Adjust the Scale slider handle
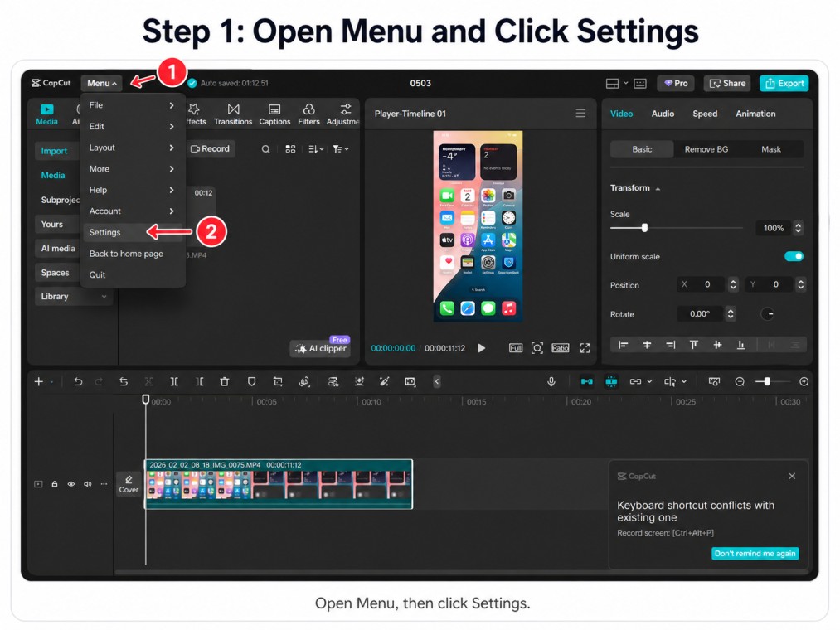 click(644, 228)
